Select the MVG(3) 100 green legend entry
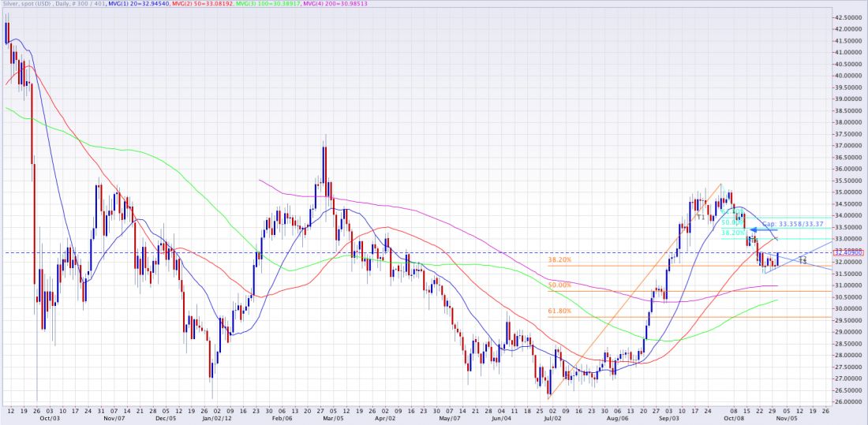Image resolution: width=868 pixels, height=425 pixels. [x=262, y=4]
